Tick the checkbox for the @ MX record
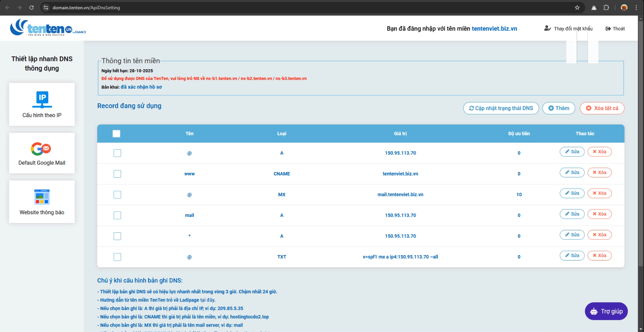The width and height of the screenshot is (644, 332). [117, 195]
